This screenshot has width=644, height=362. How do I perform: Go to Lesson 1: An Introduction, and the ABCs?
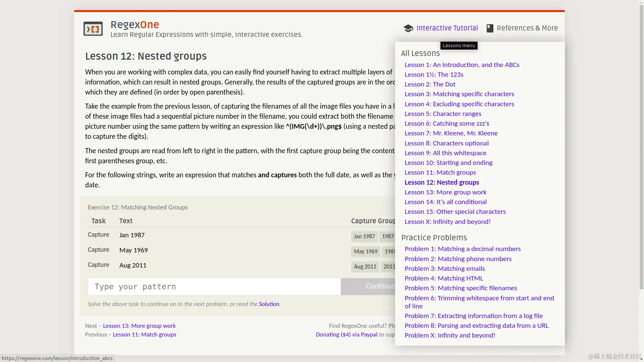pyautogui.click(x=462, y=65)
